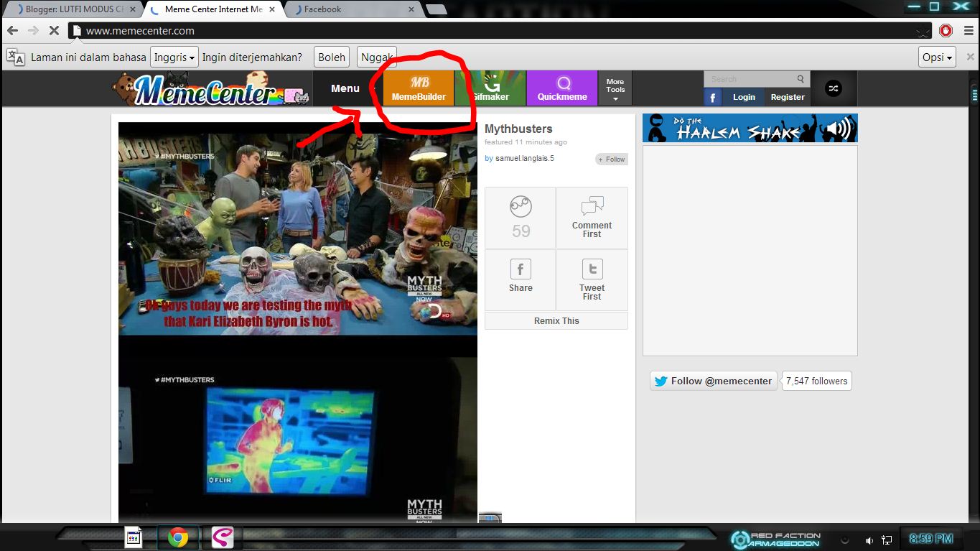980x551 pixels.
Task: Open the Inggris language dropdown
Action: click(x=173, y=57)
